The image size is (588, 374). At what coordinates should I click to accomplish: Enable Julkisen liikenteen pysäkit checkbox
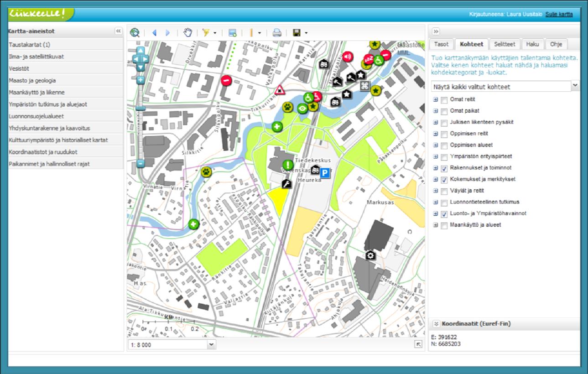(x=444, y=122)
